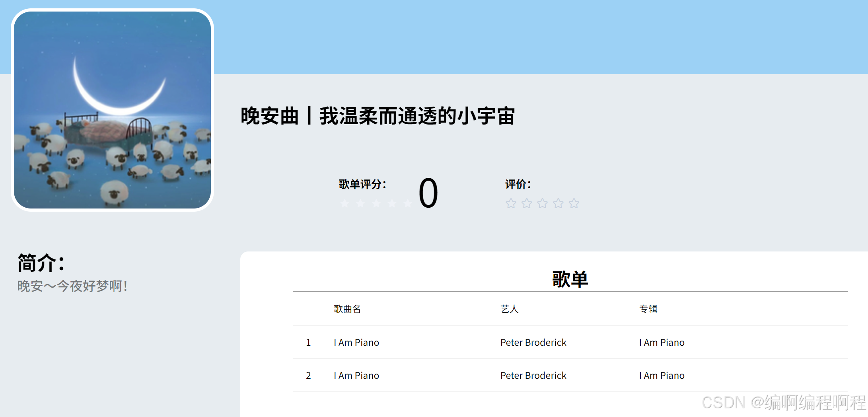
Task: Click the playlist score value 0
Action: tap(428, 193)
